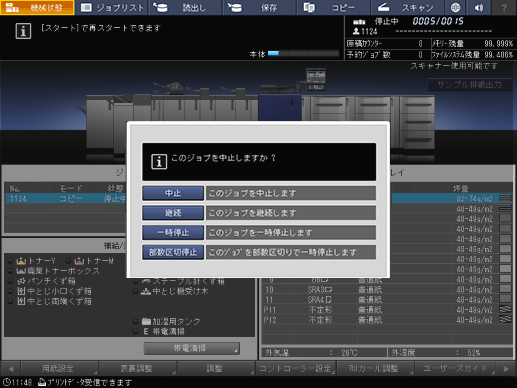This screenshot has width=517, height=388.
Task: Open help with question mark icon
Action: click(504, 7)
